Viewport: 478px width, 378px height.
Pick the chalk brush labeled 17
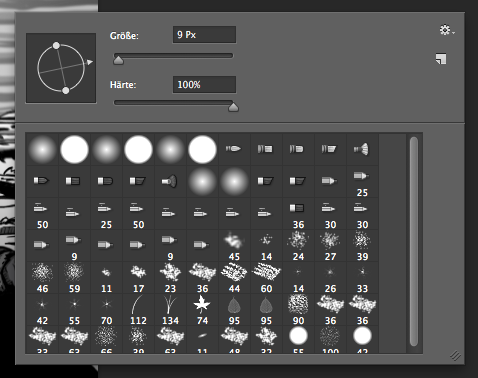[138, 277]
